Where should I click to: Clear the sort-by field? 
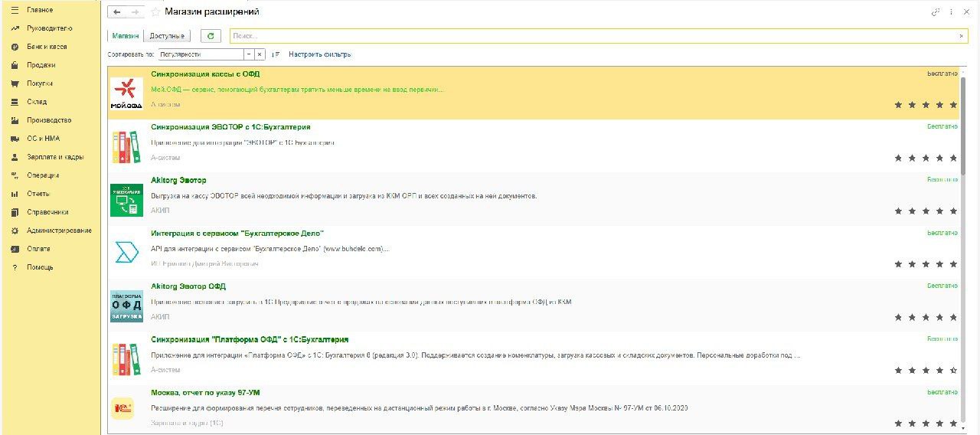[x=260, y=54]
